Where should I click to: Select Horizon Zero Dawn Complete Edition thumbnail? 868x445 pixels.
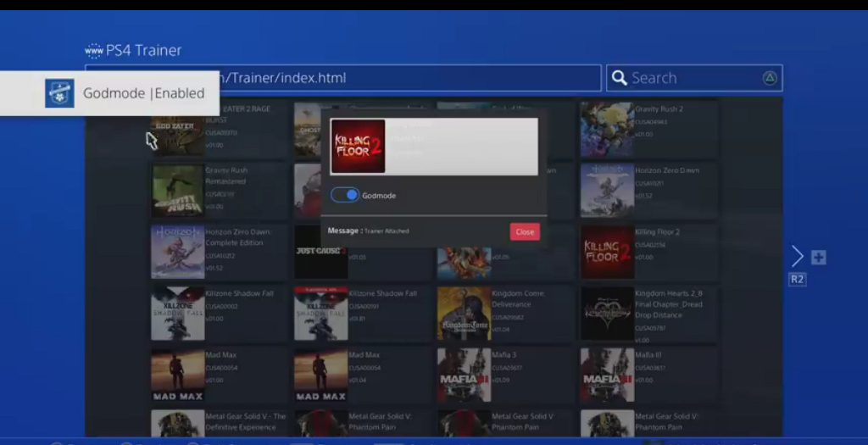[x=177, y=252]
